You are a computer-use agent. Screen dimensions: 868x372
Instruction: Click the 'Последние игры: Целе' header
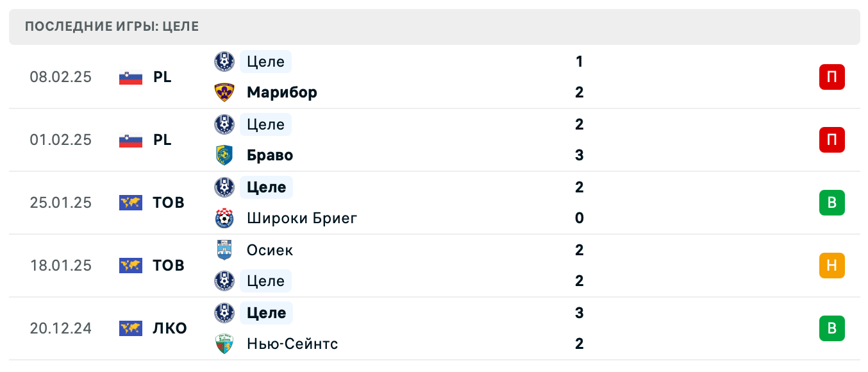tap(112, 26)
